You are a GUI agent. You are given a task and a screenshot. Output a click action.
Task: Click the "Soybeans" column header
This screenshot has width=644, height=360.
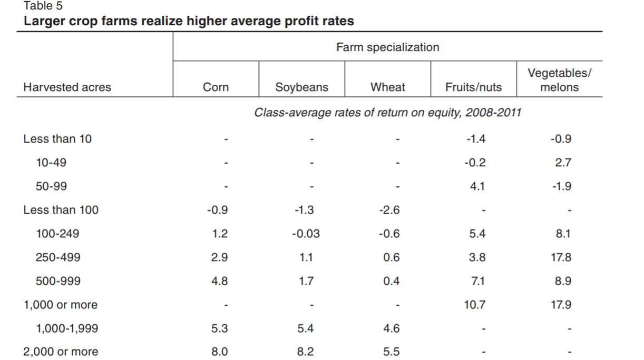pos(302,87)
